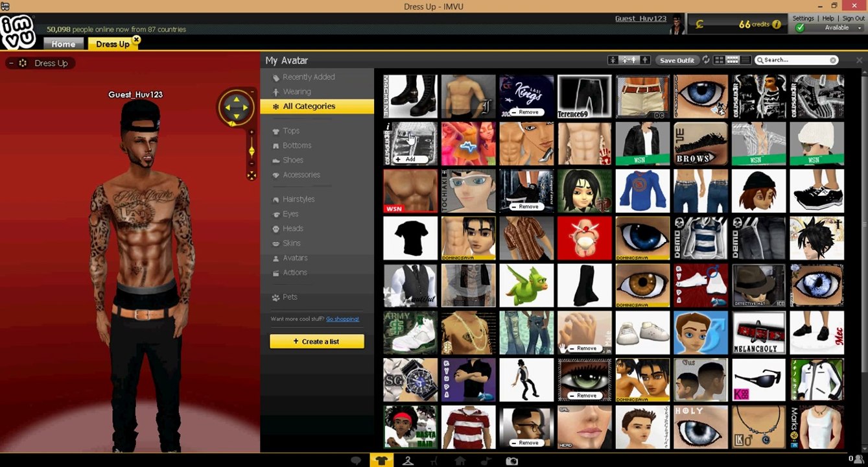Screen dimensions: 868x467
Task: Switch to list view layout
Action: click(x=745, y=60)
